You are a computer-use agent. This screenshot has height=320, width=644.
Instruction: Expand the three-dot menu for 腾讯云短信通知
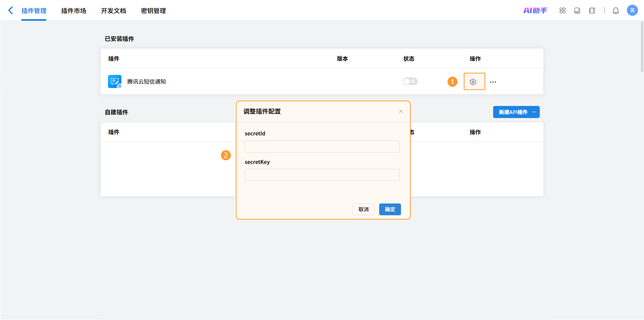(493, 82)
